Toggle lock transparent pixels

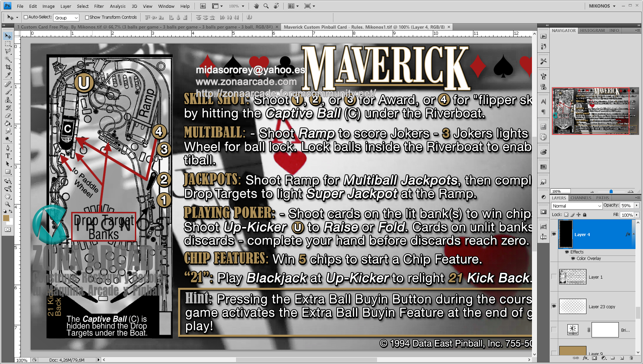[566, 215]
